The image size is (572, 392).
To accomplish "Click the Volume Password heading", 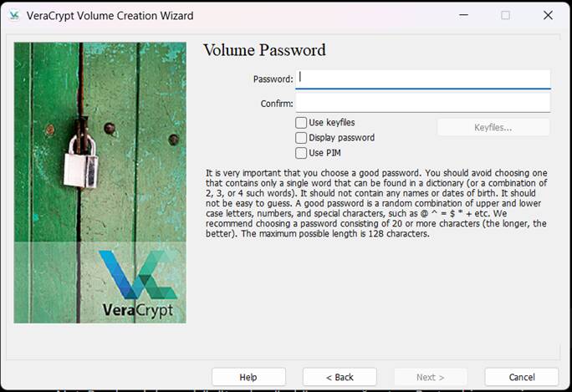I will click(264, 50).
